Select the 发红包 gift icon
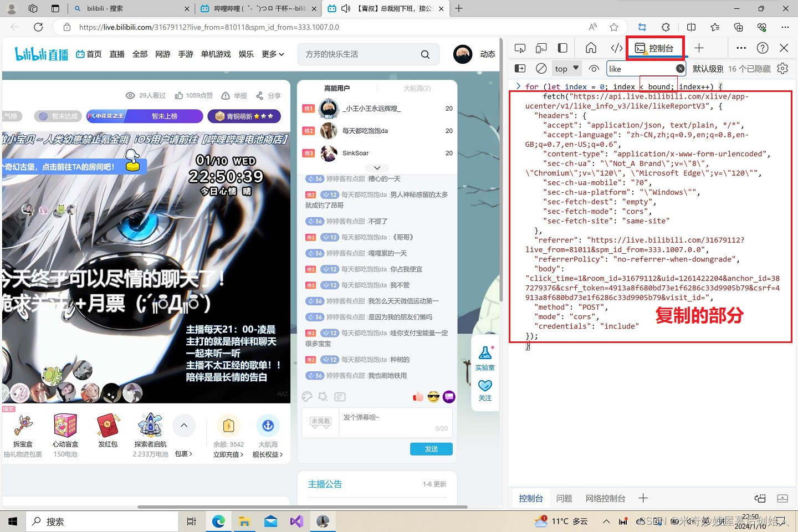The image size is (798, 532). (108, 426)
